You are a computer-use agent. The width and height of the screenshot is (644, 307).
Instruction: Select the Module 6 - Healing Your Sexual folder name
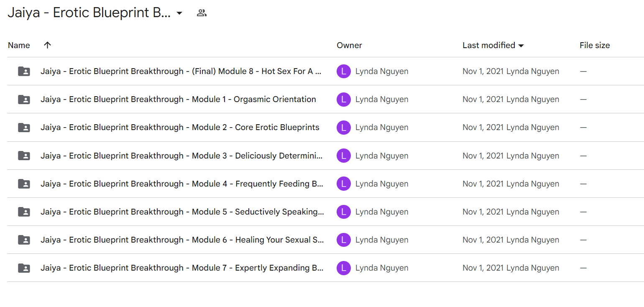[x=182, y=240]
